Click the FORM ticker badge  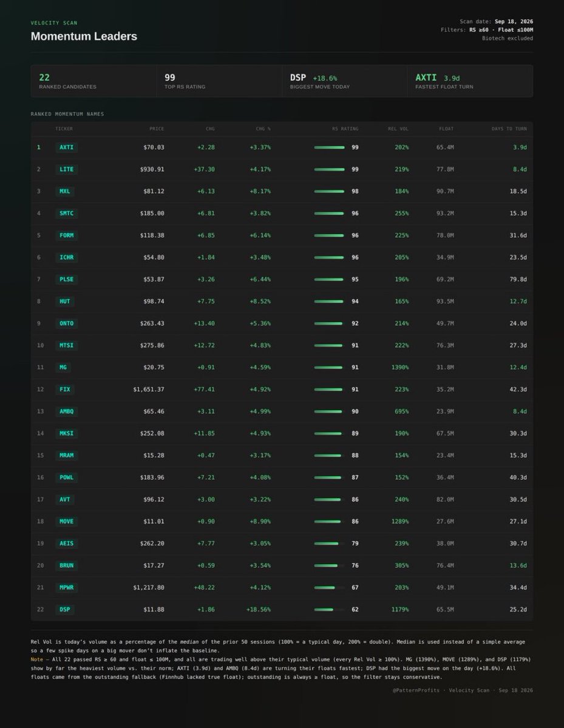pyautogui.click(x=66, y=235)
